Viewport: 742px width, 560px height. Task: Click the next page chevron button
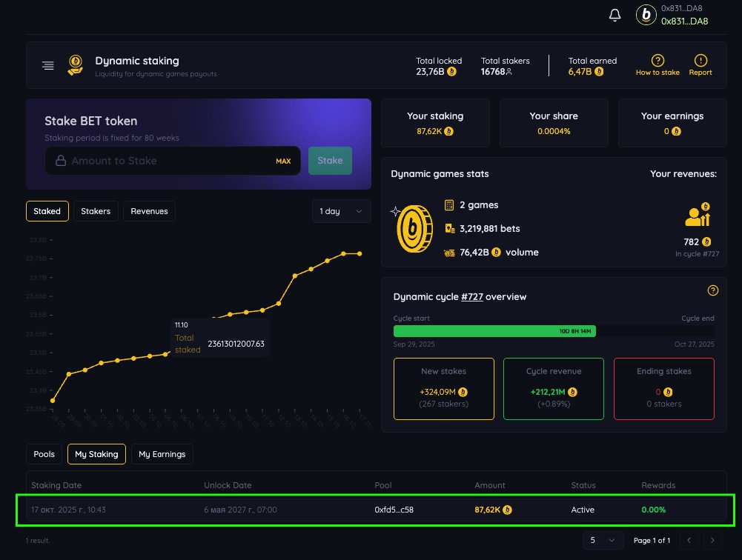pos(712,540)
